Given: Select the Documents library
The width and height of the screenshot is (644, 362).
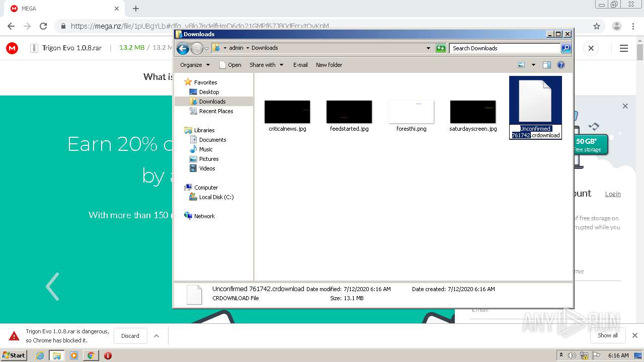Looking at the screenshot, I should point(212,140).
